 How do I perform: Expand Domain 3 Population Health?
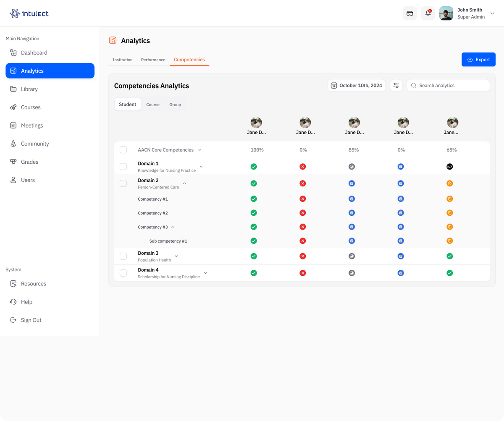click(x=176, y=256)
